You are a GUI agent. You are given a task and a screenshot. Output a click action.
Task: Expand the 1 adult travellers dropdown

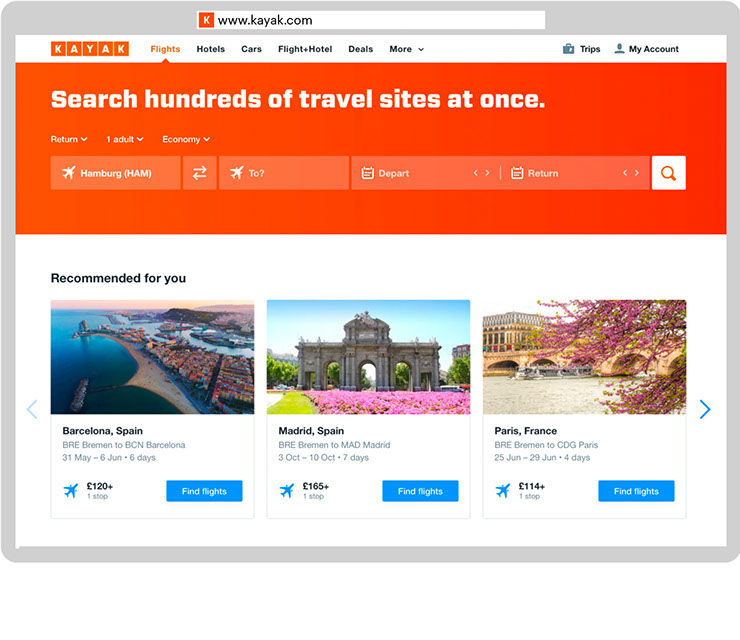tap(125, 139)
